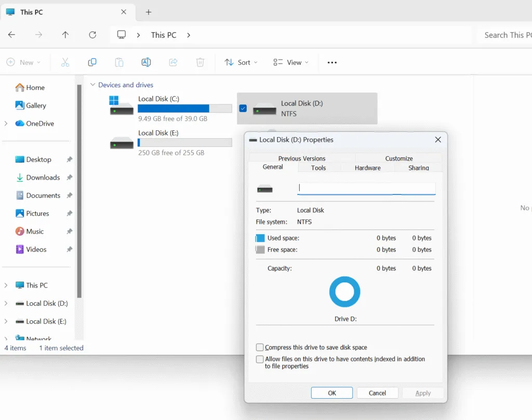Collapse the Devices and drives group

pos(93,85)
